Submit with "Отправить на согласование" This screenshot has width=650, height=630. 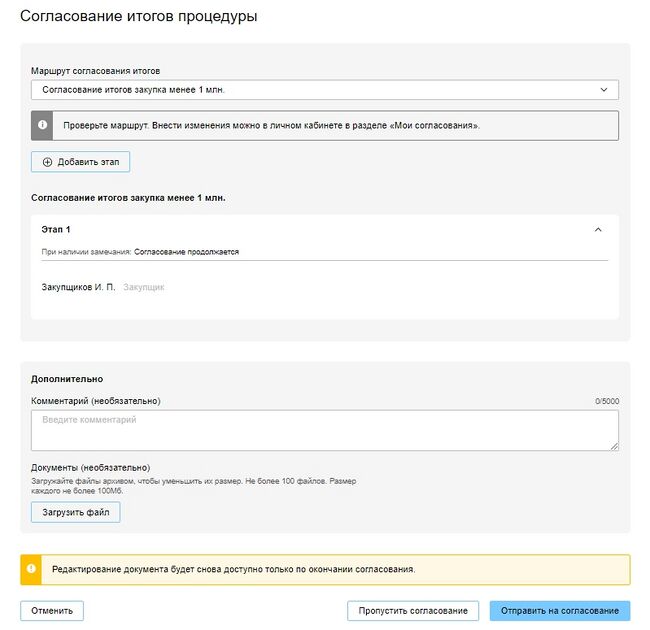pyautogui.click(x=560, y=611)
